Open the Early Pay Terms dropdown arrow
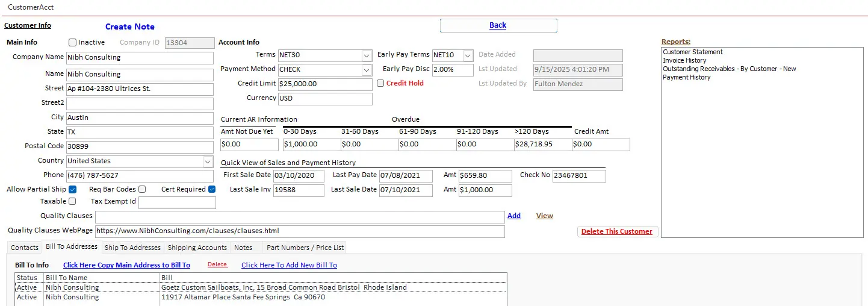The image size is (868, 306). 468,55
